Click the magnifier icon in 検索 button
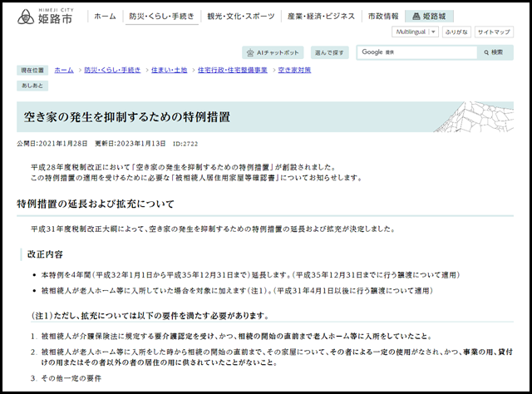This screenshot has height=394, width=532. pos(486,52)
